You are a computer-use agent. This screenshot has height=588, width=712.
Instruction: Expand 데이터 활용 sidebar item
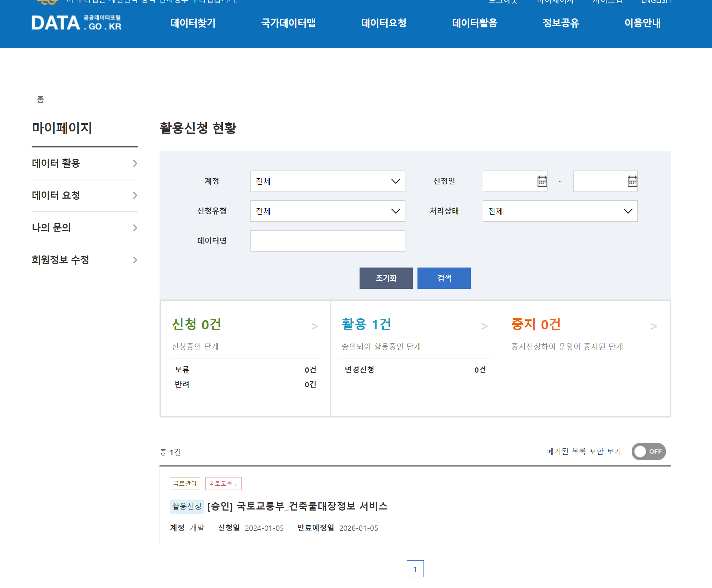click(x=85, y=163)
